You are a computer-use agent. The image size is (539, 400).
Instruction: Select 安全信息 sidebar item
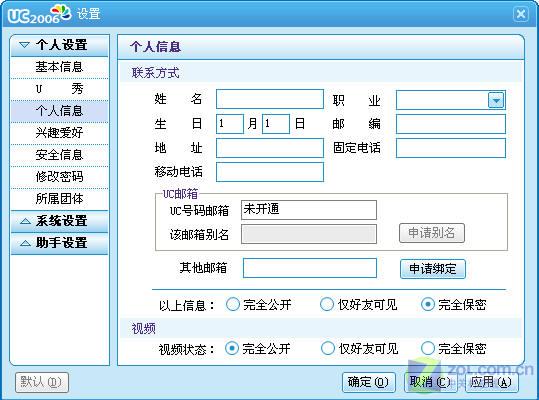59,155
